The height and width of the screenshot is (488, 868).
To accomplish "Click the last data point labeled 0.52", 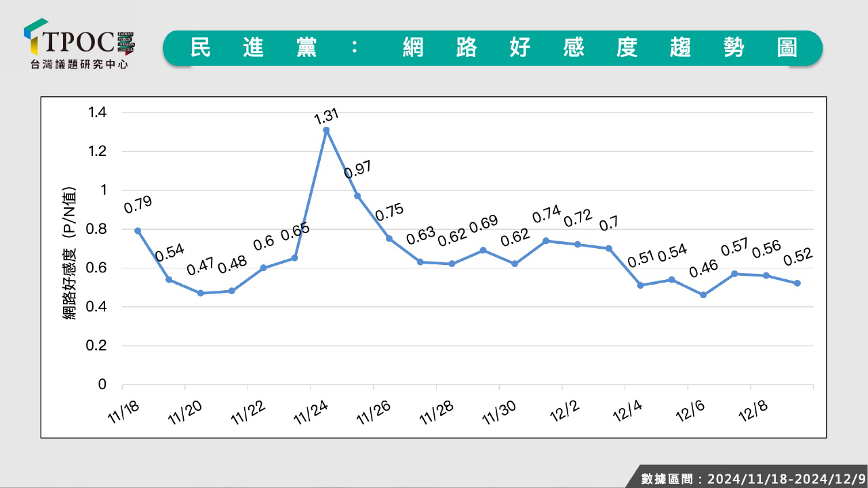I will tap(797, 283).
